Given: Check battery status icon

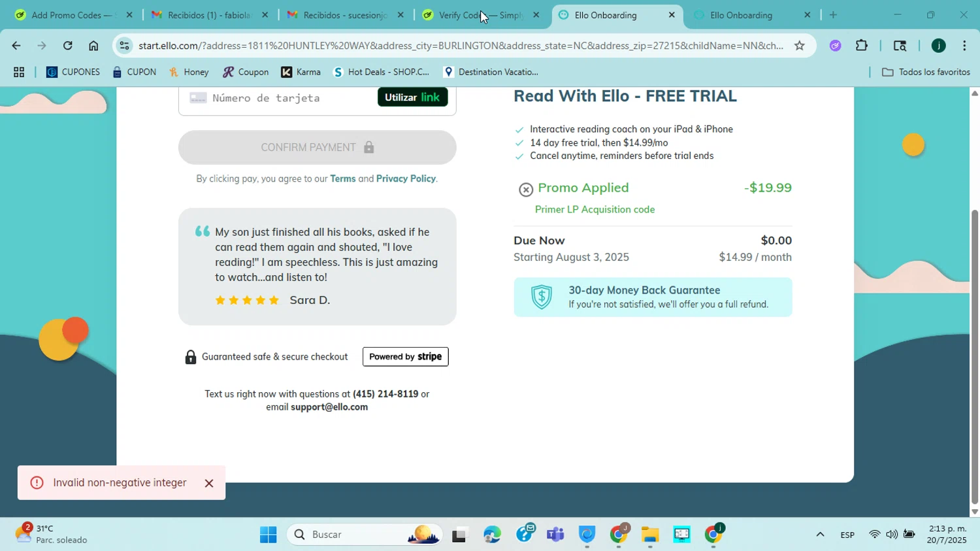Looking at the screenshot, I should click(x=909, y=535).
